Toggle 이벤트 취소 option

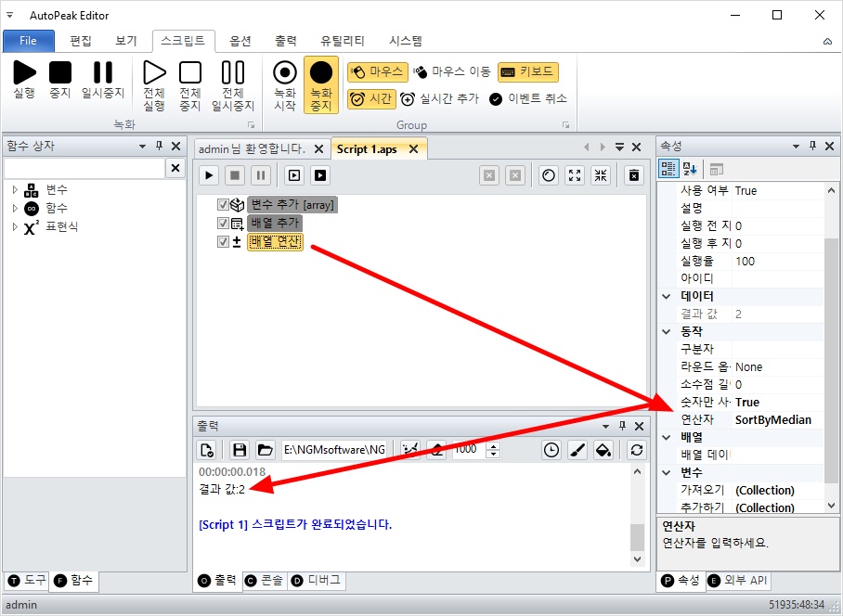528,99
